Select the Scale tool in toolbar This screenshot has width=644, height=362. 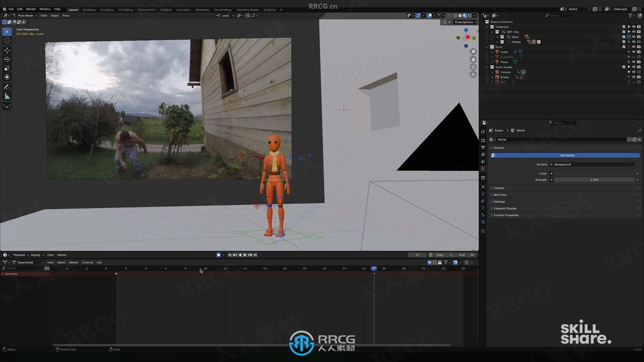pos(7,68)
